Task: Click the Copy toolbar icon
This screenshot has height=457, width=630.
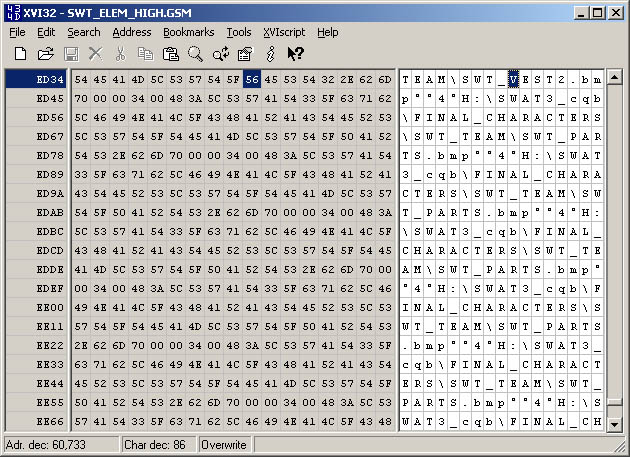Action: tap(145, 53)
